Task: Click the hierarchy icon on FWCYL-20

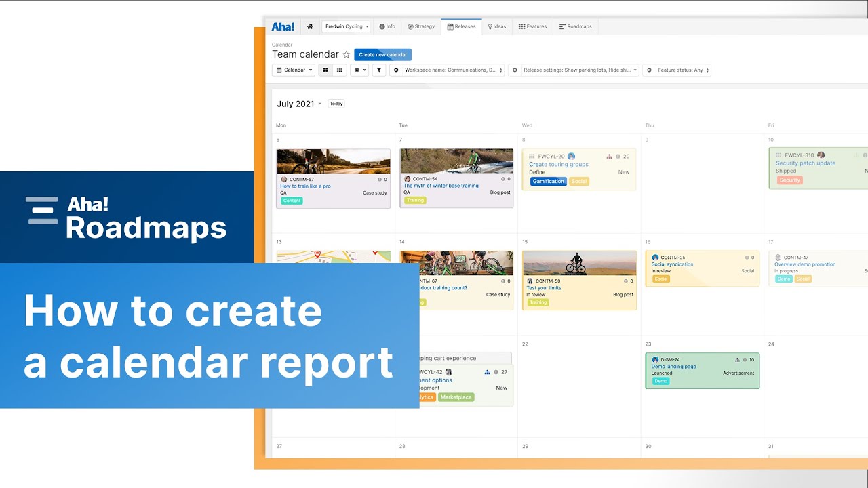Action: (609, 157)
